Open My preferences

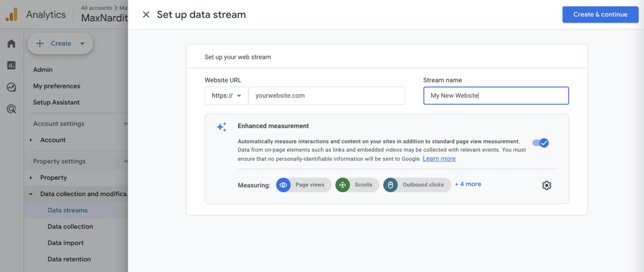coord(57,86)
